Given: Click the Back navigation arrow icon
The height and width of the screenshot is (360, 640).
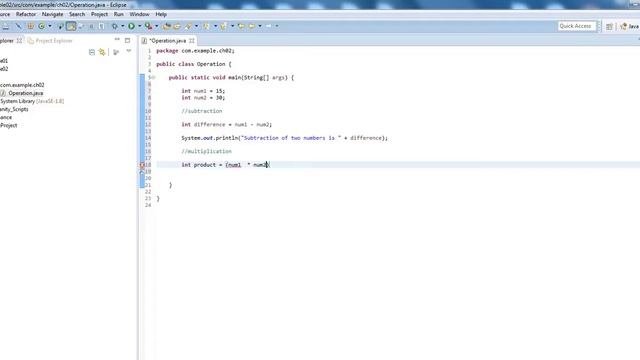Looking at the screenshot, I should pos(251,26).
